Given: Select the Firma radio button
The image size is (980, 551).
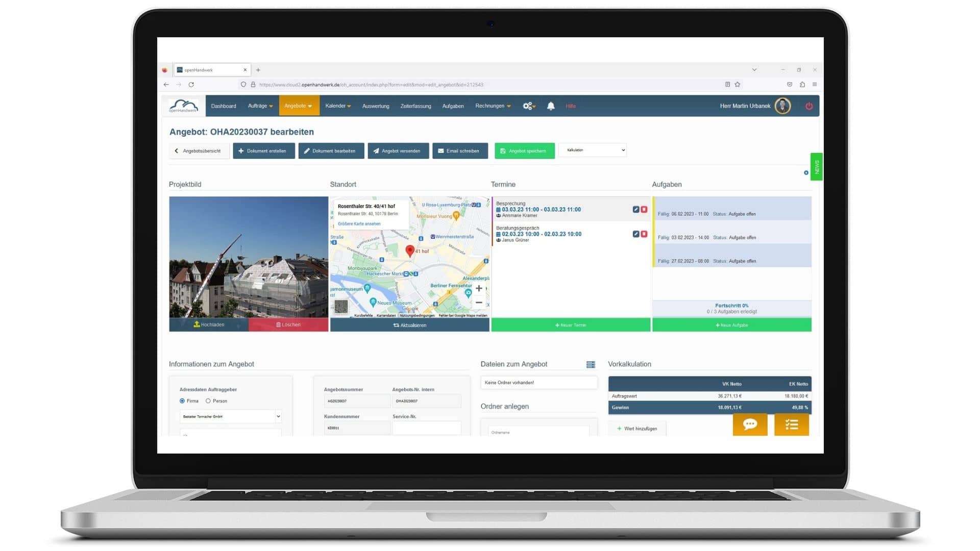Looking at the screenshot, I should (182, 401).
